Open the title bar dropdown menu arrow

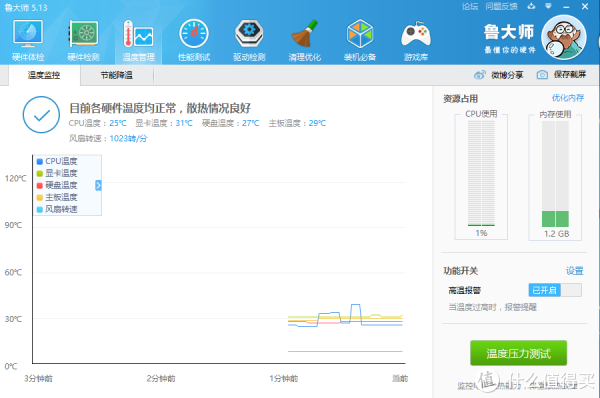pyautogui.click(x=548, y=6)
